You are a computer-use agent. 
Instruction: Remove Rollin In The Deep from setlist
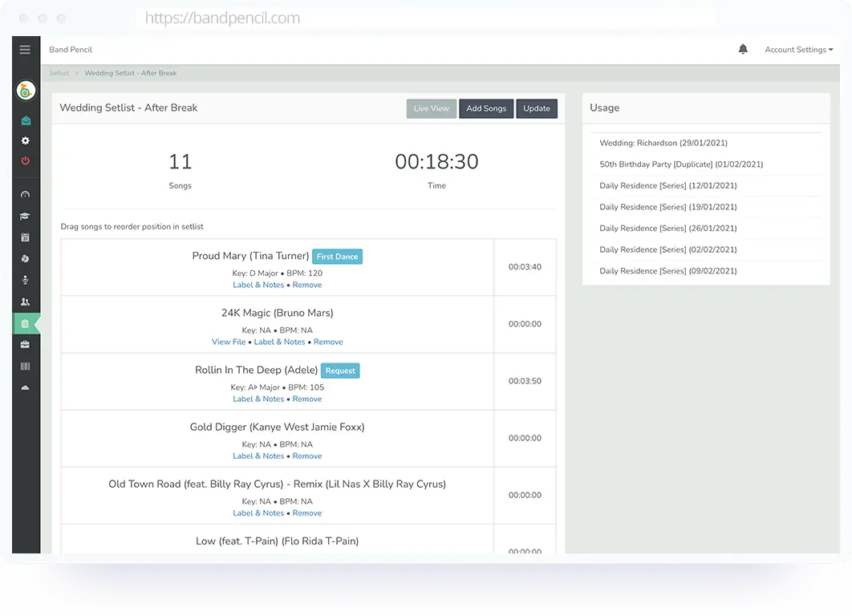point(307,399)
